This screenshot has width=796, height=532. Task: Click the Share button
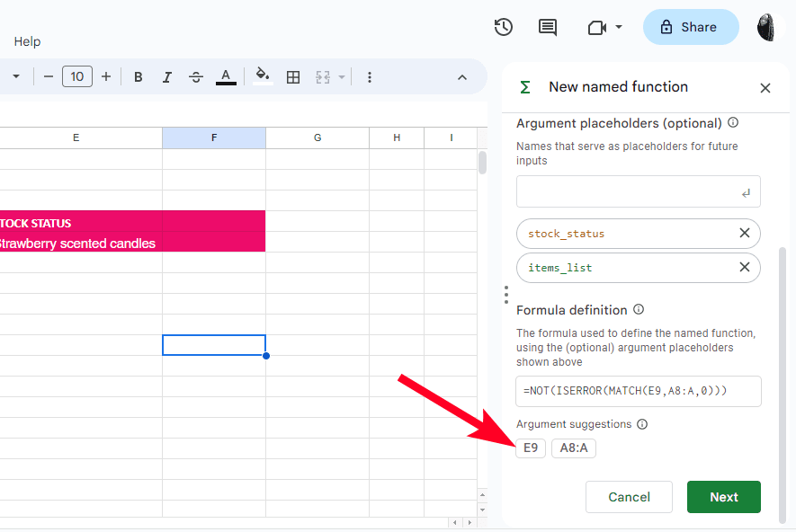pos(690,27)
